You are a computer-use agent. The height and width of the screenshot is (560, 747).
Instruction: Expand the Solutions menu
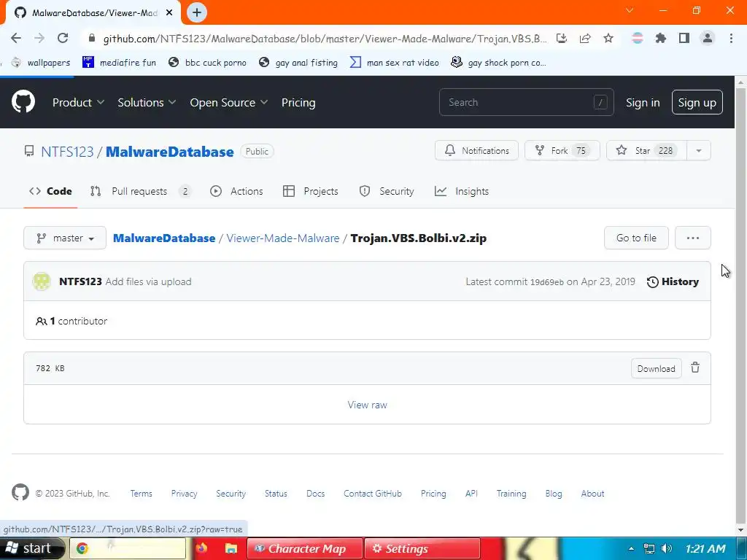147,102
